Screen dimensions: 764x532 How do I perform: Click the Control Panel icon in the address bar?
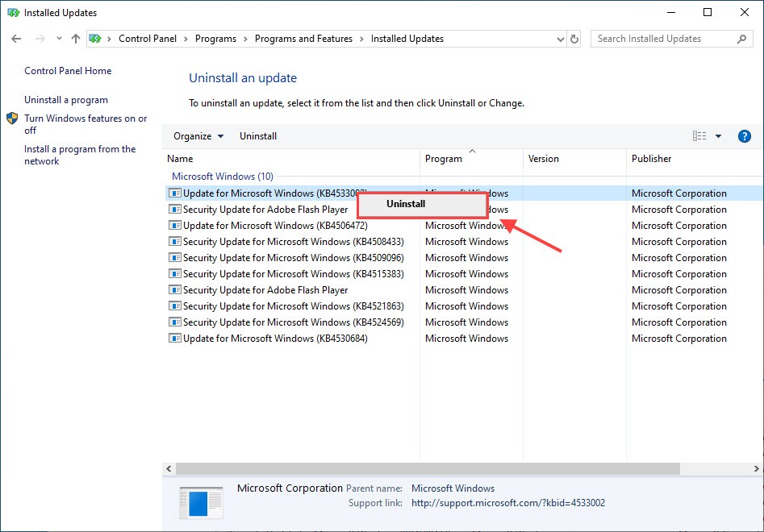pos(95,38)
